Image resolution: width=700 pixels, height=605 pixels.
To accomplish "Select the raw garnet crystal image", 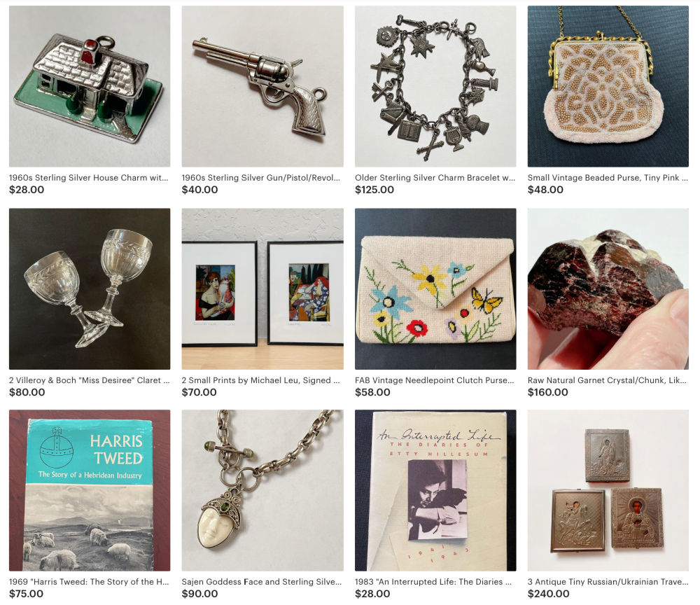I will tap(608, 289).
